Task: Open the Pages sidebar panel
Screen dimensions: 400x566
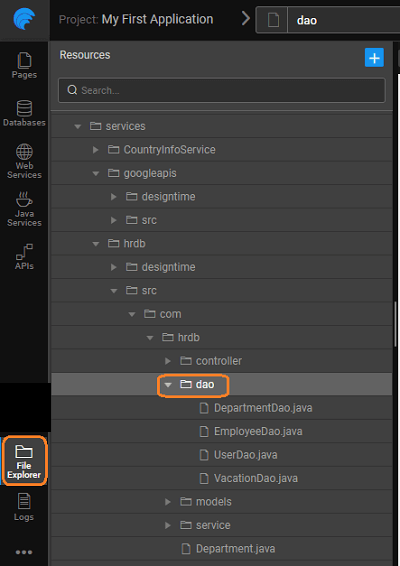Action: 24,65
